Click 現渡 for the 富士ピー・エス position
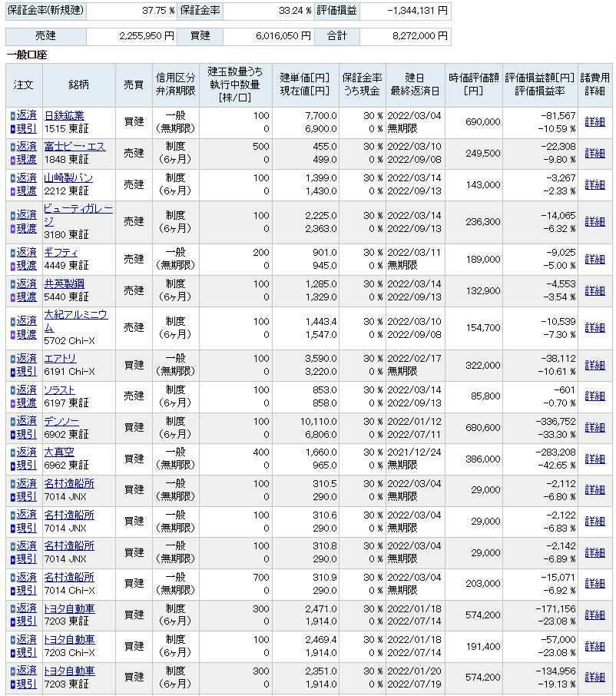The width and height of the screenshot is (616, 696). click(27, 160)
